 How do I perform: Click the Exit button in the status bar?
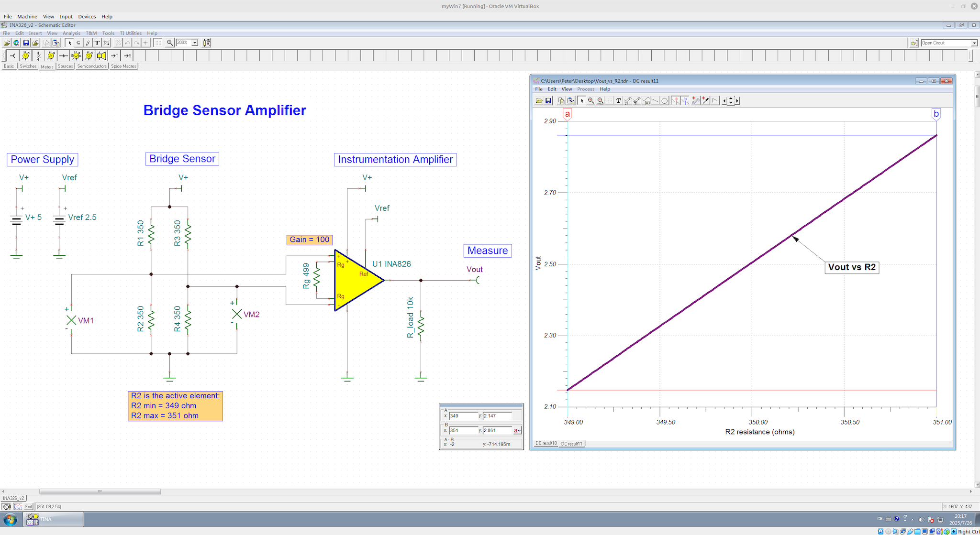[29, 506]
